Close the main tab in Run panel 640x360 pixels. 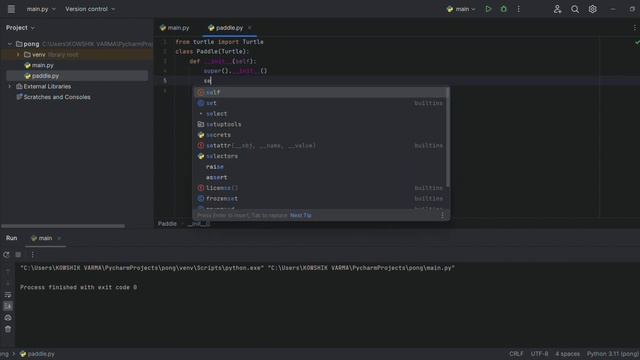tap(59, 238)
